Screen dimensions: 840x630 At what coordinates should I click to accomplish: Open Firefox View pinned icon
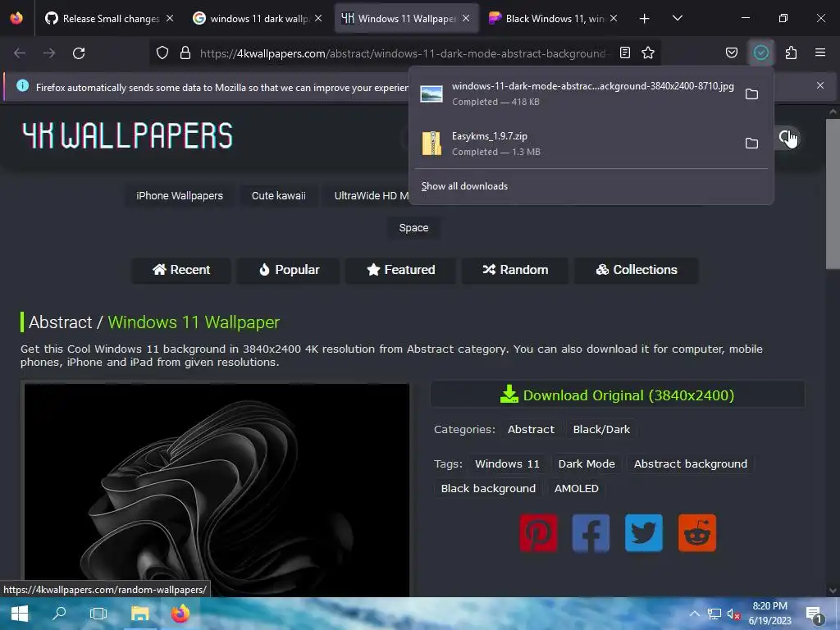tap(16, 18)
